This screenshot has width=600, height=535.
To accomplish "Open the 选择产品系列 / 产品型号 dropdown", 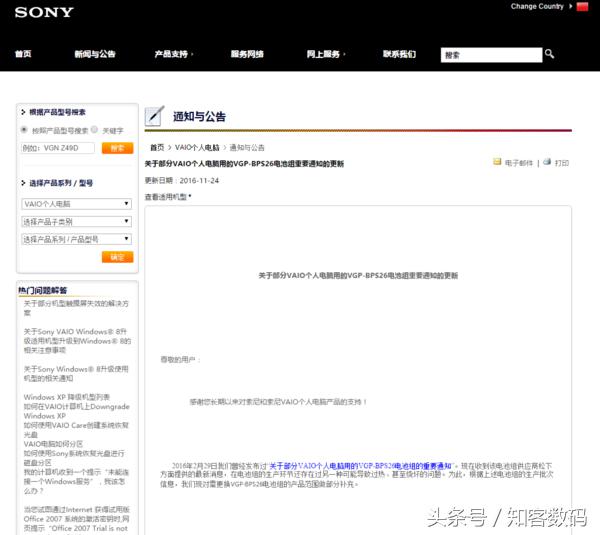I will coord(77,239).
